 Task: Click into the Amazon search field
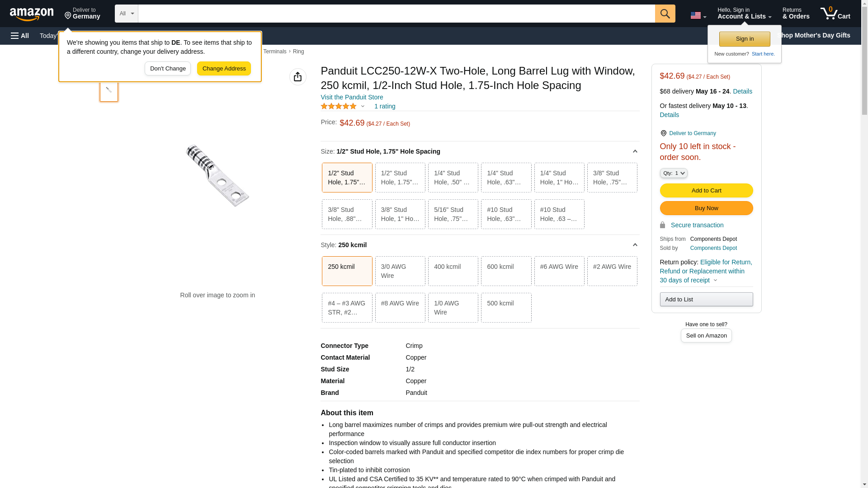pos(396,14)
